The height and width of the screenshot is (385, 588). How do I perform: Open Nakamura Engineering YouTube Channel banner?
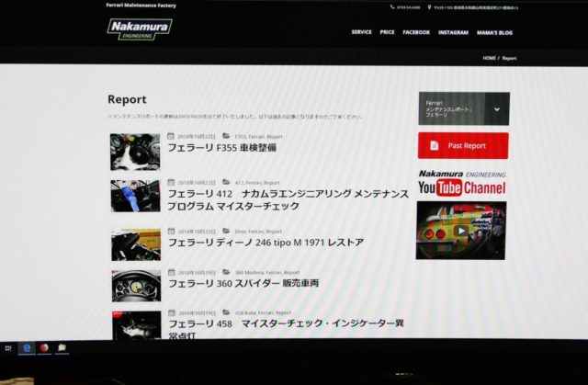462,184
